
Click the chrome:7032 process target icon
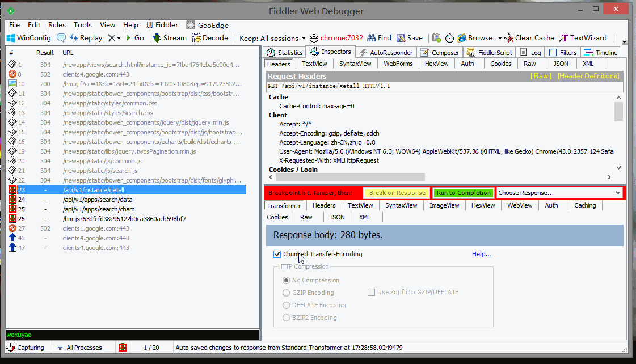click(x=314, y=38)
